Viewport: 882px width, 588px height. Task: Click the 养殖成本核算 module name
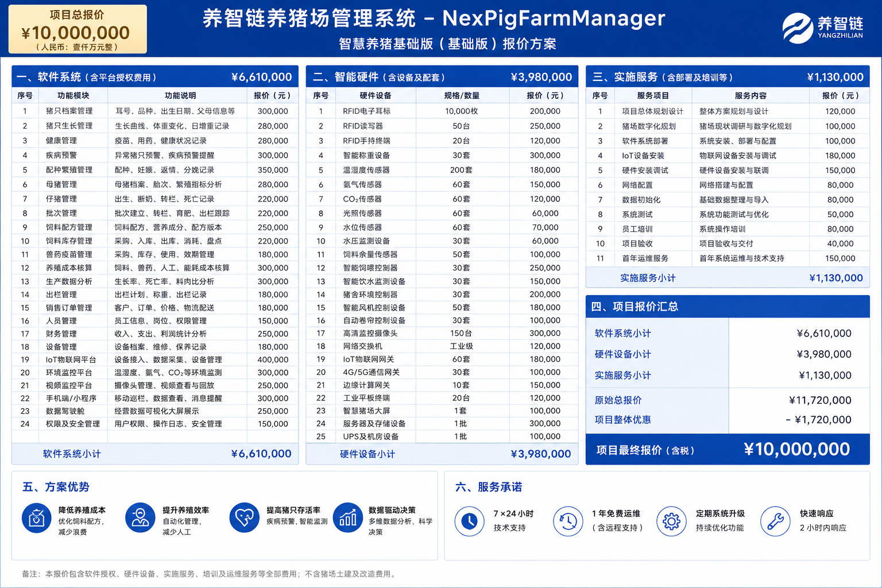[x=69, y=268]
